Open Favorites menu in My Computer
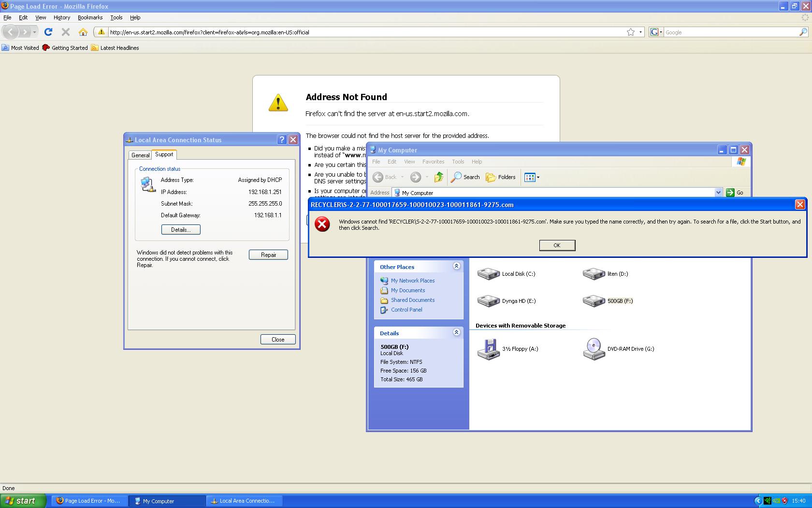 tap(433, 162)
